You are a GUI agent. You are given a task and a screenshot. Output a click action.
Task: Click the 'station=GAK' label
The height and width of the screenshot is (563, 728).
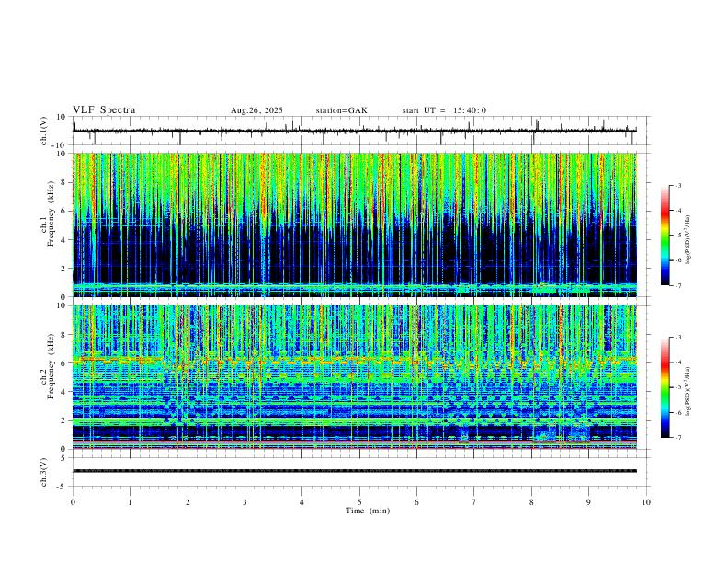(x=342, y=110)
